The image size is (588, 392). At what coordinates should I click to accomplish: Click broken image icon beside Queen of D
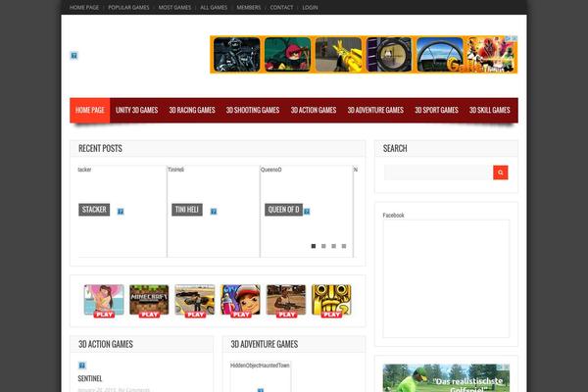tap(307, 212)
